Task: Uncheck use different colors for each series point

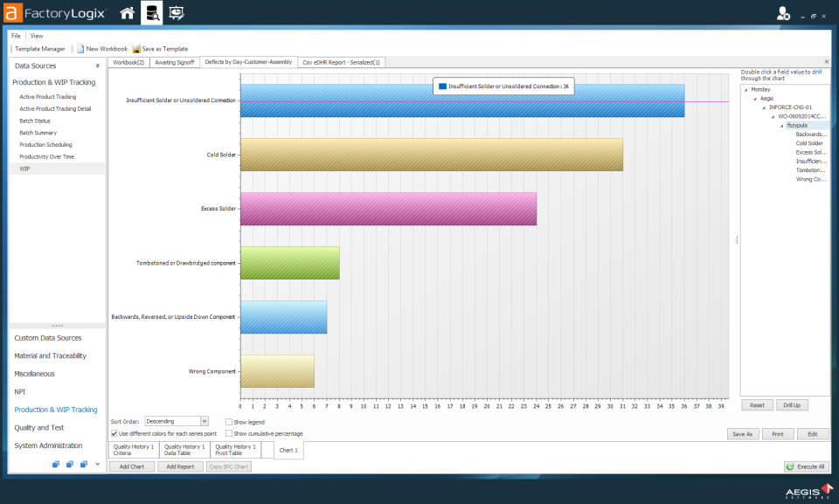Action: click(x=114, y=432)
